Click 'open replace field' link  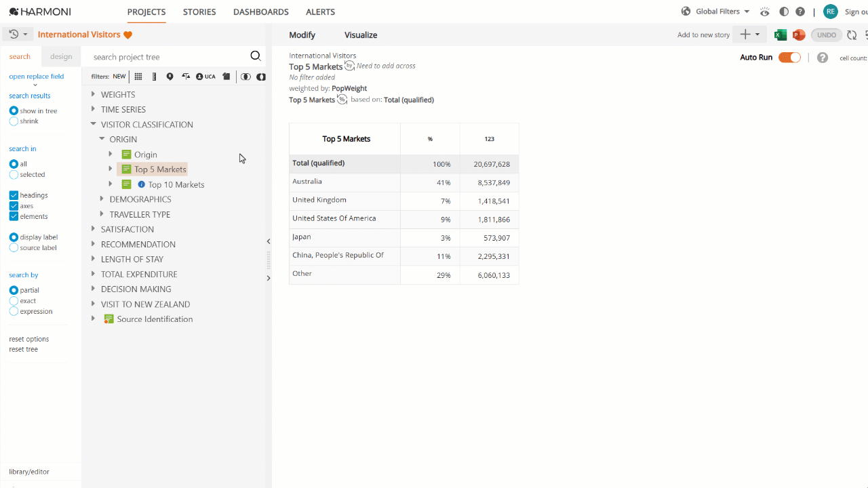click(37, 77)
